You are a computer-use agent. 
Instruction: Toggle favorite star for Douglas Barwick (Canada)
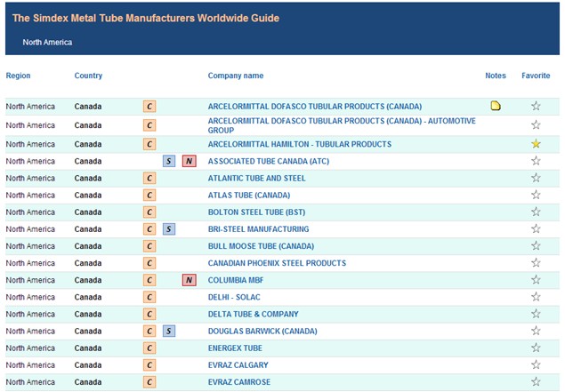click(x=536, y=331)
